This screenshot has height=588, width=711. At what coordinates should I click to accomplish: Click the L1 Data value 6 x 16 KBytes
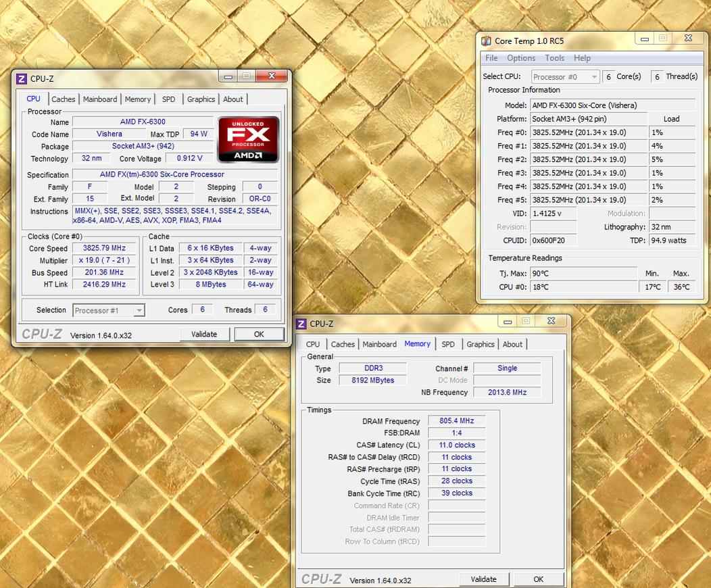pyautogui.click(x=210, y=248)
